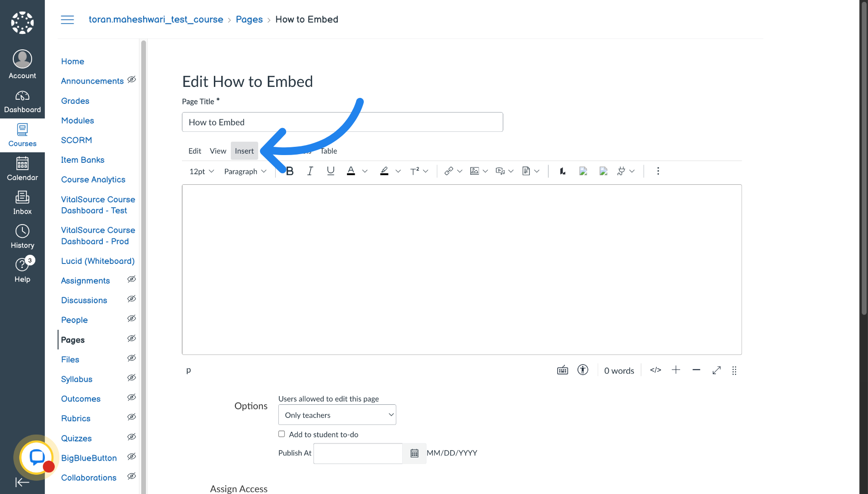Expand the media options arrow
This screenshot has width=868, height=494.
(x=511, y=171)
